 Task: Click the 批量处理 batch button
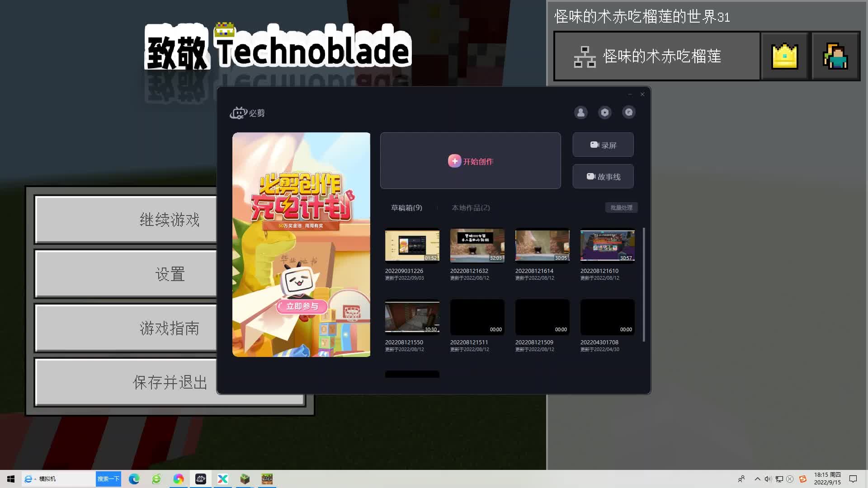[621, 207]
